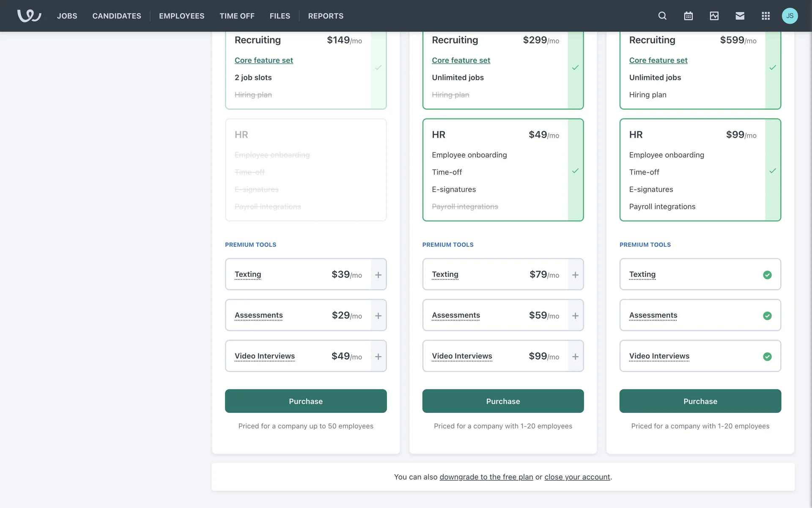Viewport: 812px width, 508px height.
Task: Open the close your account link
Action: click(577, 477)
